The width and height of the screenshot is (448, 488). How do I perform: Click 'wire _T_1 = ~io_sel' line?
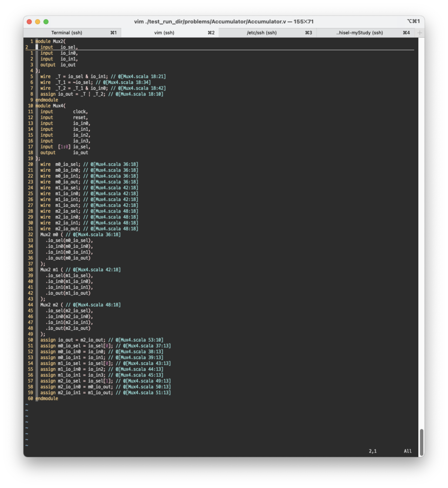pos(95,82)
